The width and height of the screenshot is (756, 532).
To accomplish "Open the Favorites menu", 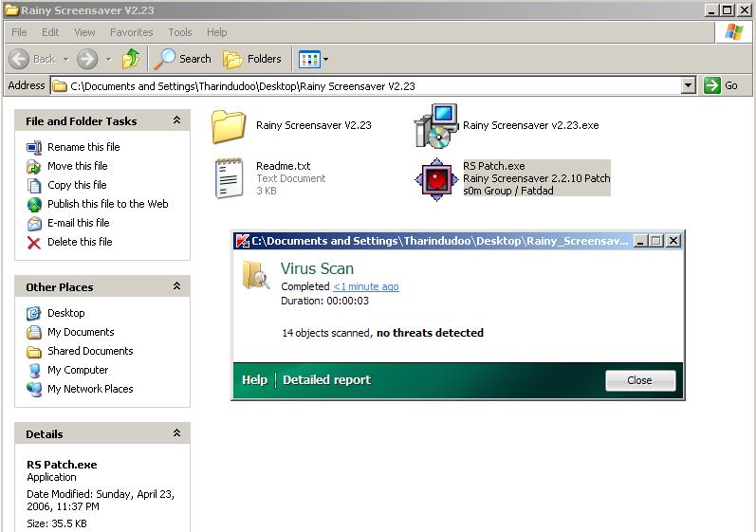I will 132,32.
